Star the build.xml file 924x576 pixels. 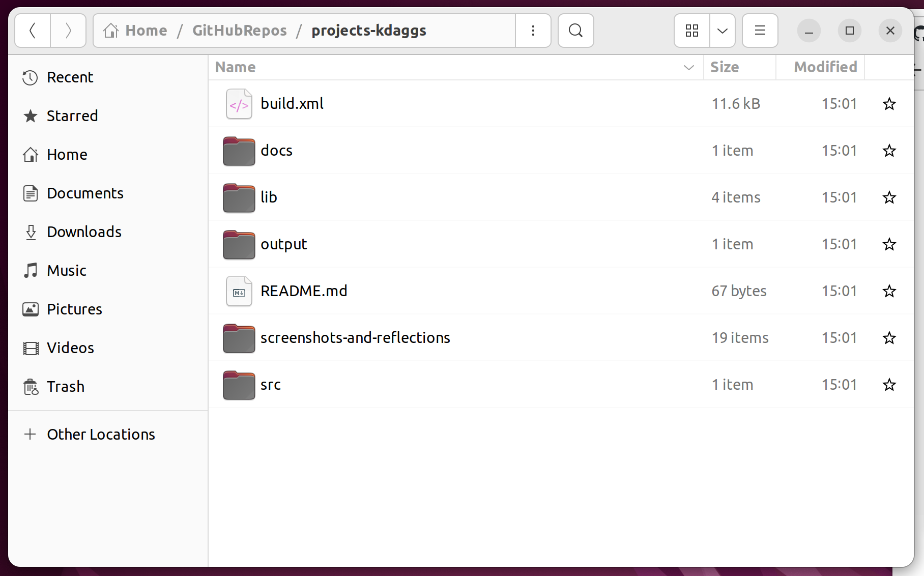[x=889, y=104]
